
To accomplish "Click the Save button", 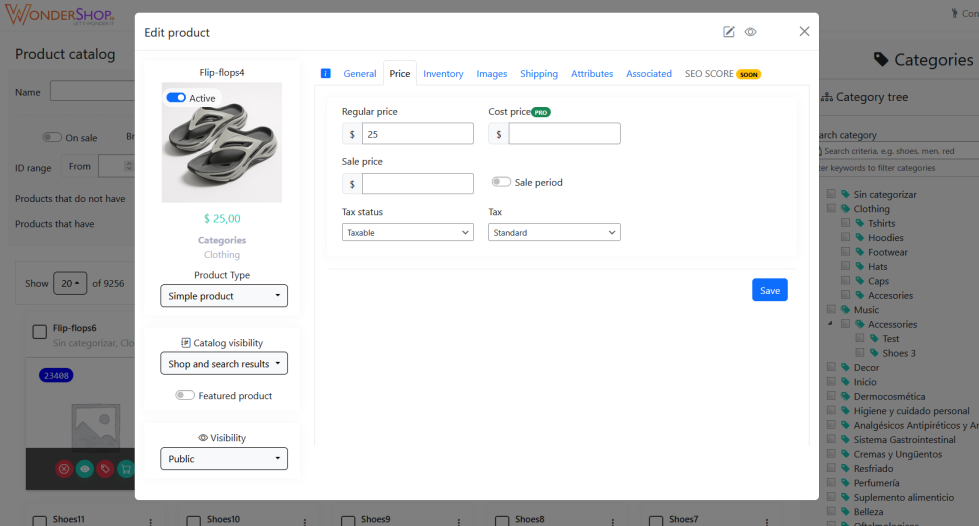I will [769, 290].
